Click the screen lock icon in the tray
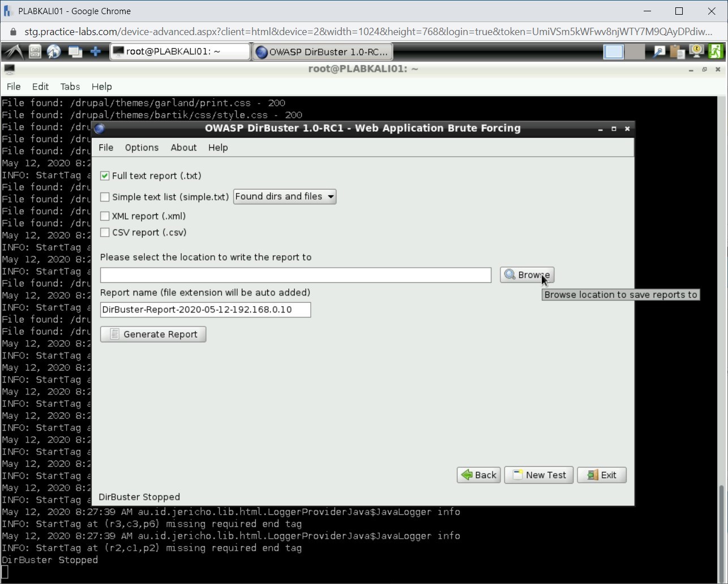Image resolution: width=728 pixels, height=584 pixels. point(696,51)
